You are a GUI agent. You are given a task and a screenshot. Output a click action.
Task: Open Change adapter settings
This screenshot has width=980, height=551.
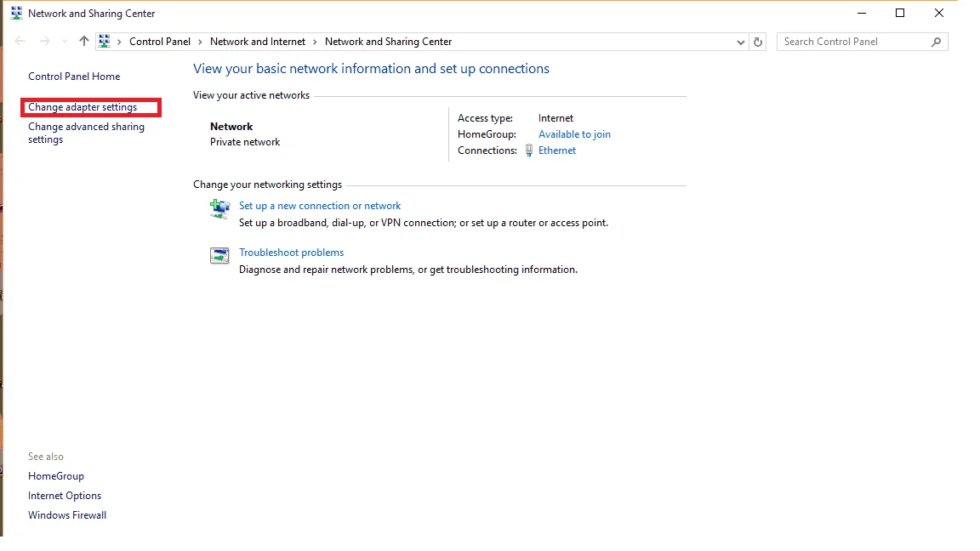[x=83, y=107]
